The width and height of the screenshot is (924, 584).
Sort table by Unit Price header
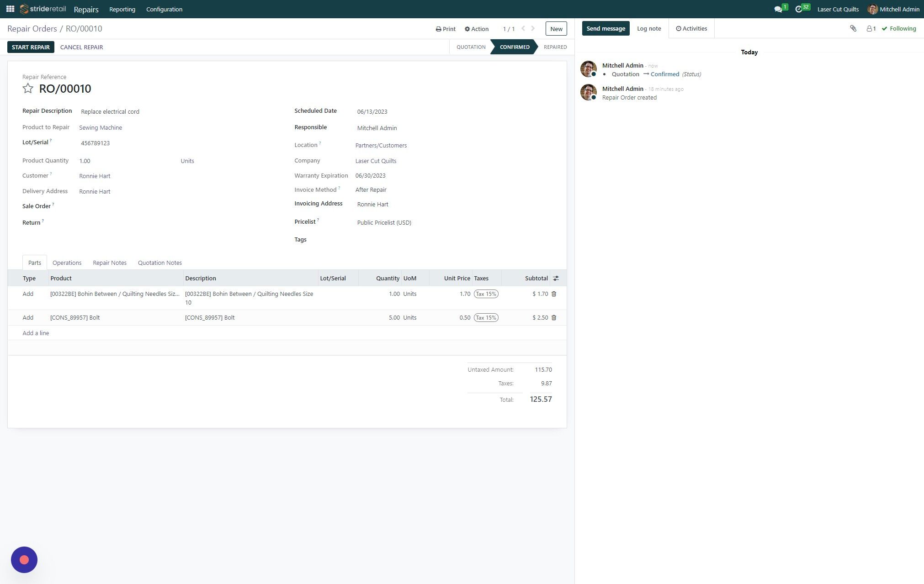(450, 278)
